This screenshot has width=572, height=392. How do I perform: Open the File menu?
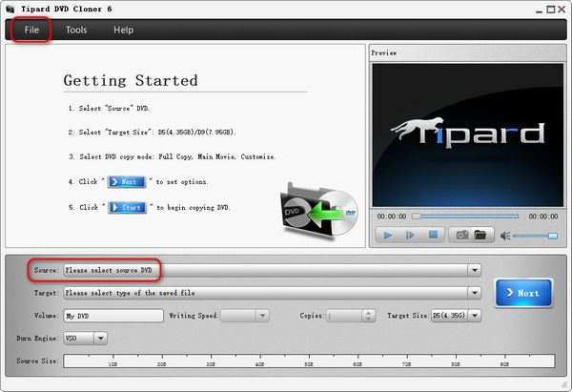point(31,30)
